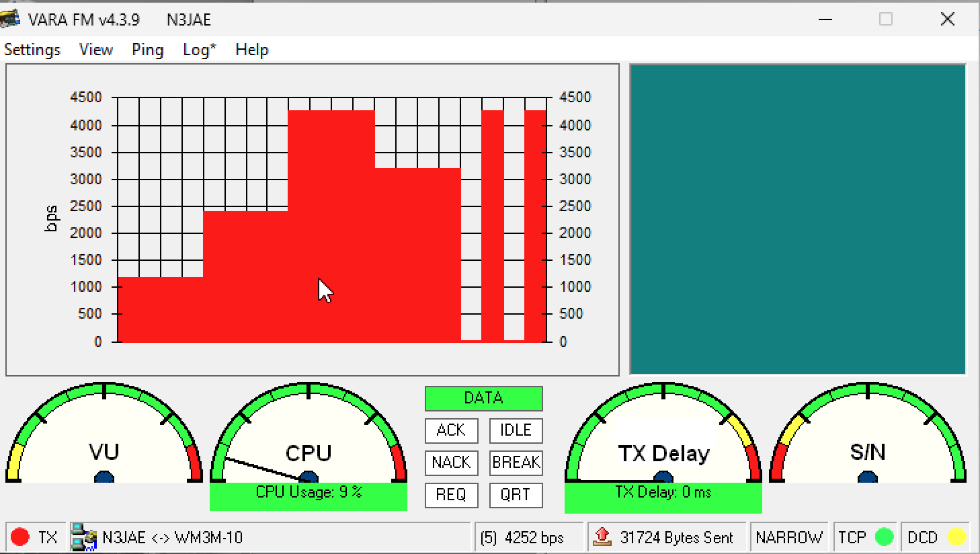Click the connection computers icon in status bar
Screen dimensions: 980x554
(x=84, y=537)
